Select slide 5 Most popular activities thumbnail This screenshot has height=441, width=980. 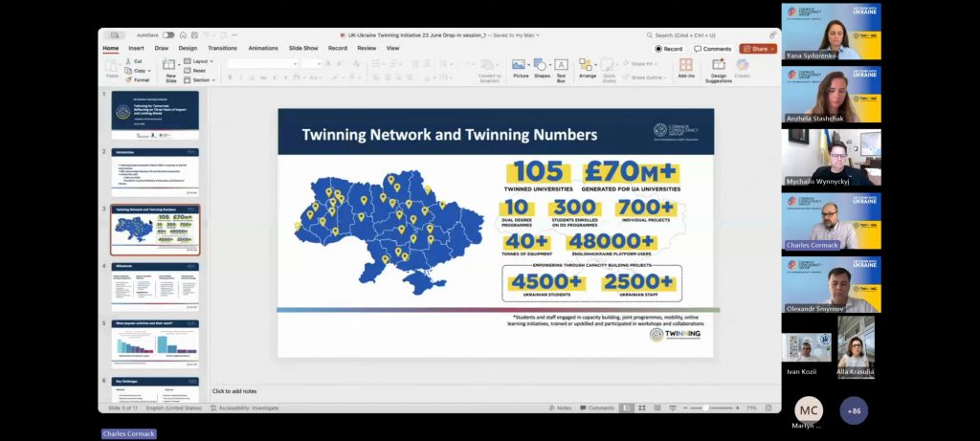[155, 344]
